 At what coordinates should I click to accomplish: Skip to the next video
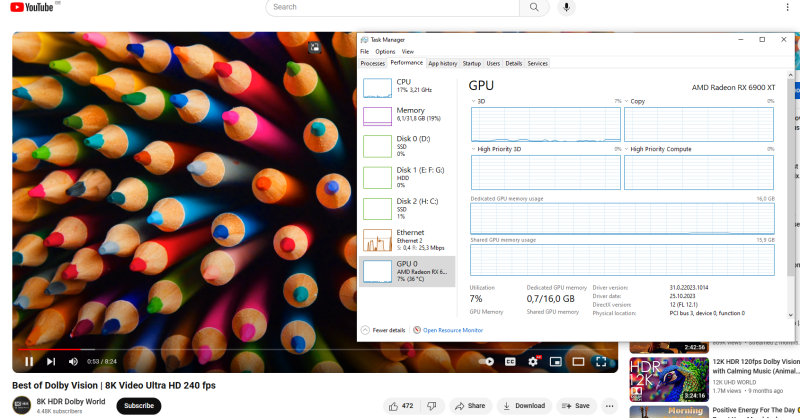[x=51, y=361]
